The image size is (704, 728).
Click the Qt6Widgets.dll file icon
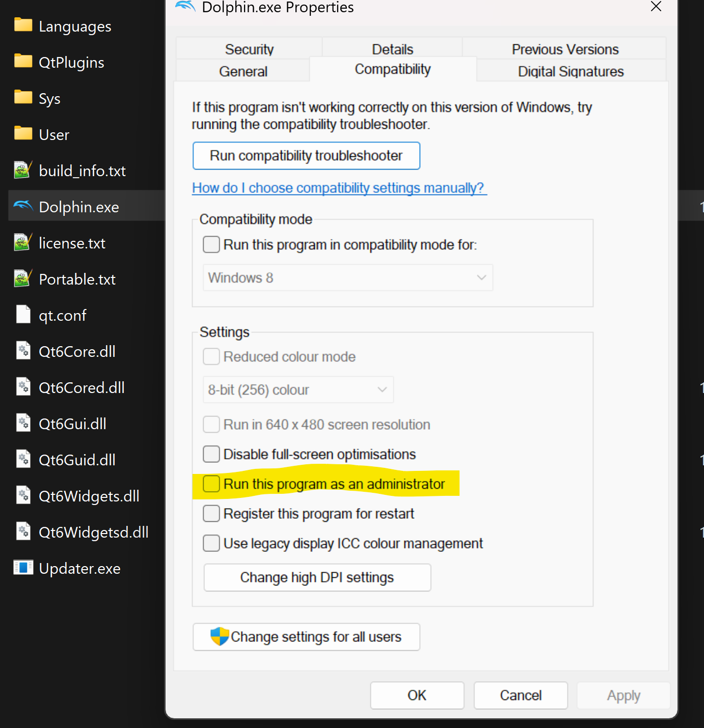[x=23, y=495]
